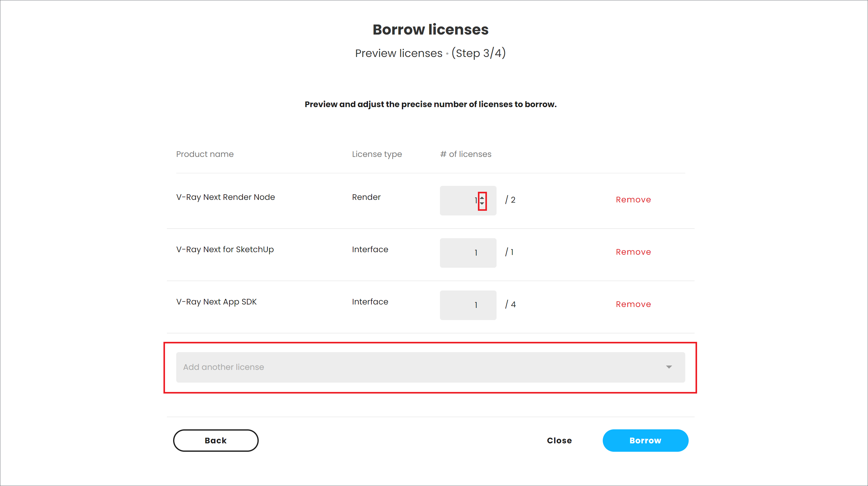Click the up arrow on Render Node stepper
The image size is (868, 486).
click(482, 198)
